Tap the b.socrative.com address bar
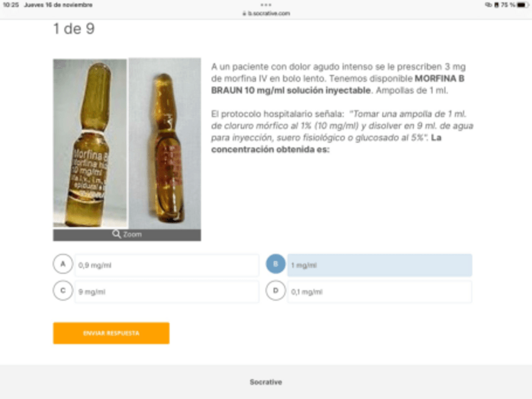This screenshot has height=399, width=532. click(266, 13)
